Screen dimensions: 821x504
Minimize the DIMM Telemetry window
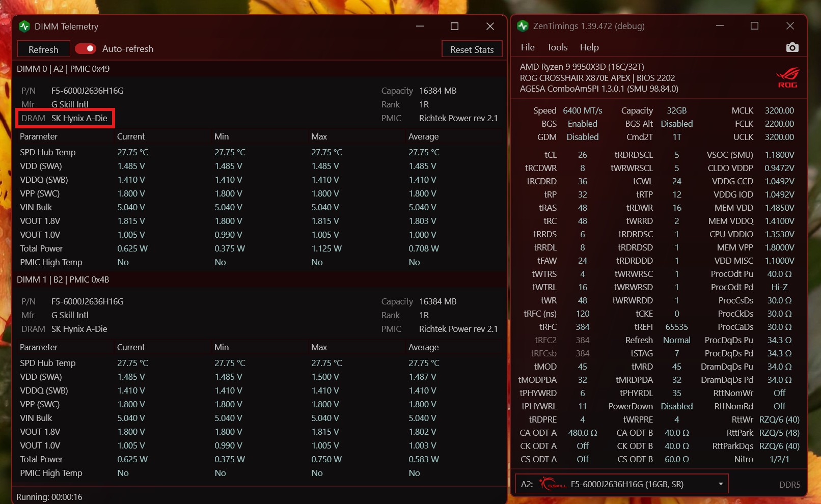coord(420,26)
